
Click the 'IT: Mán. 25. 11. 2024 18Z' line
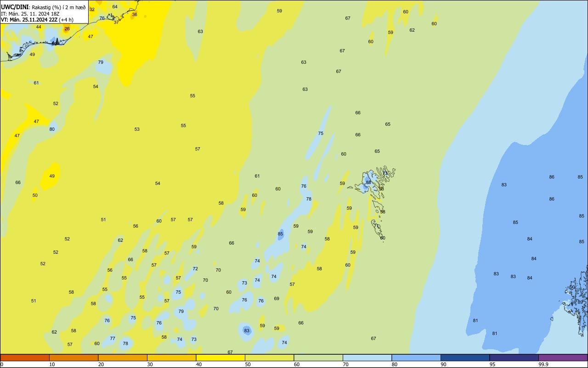click(30, 14)
